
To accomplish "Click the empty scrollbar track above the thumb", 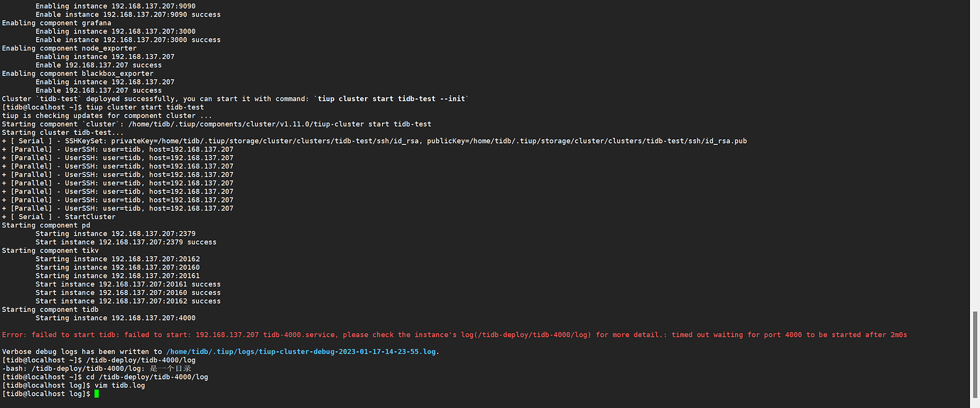I will [x=976, y=155].
